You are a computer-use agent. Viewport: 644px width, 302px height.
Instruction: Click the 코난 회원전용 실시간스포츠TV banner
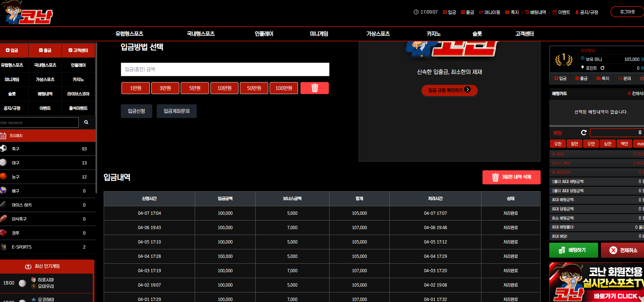pyautogui.click(x=596, y=282)
